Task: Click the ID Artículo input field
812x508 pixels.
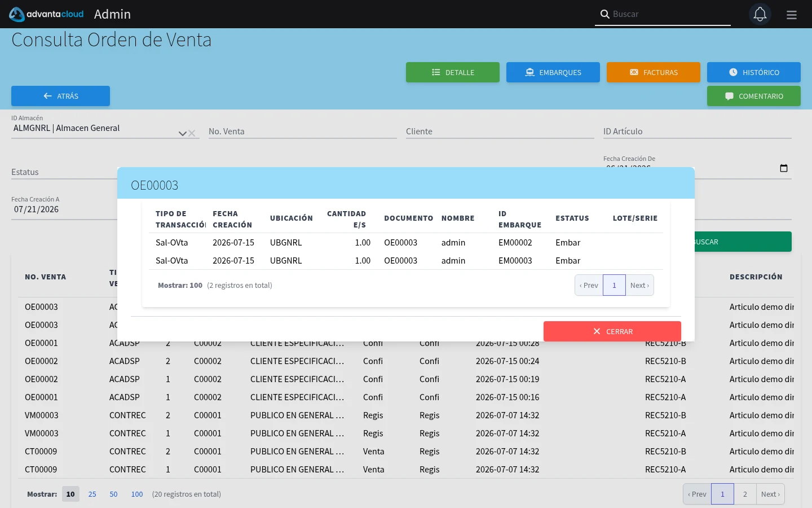Action: coord(698,131)
